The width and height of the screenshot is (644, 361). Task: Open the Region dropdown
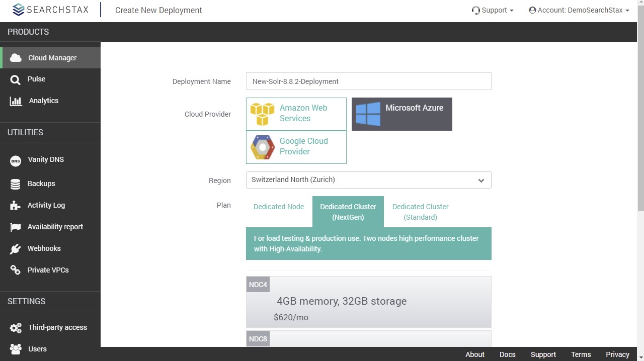368,180
